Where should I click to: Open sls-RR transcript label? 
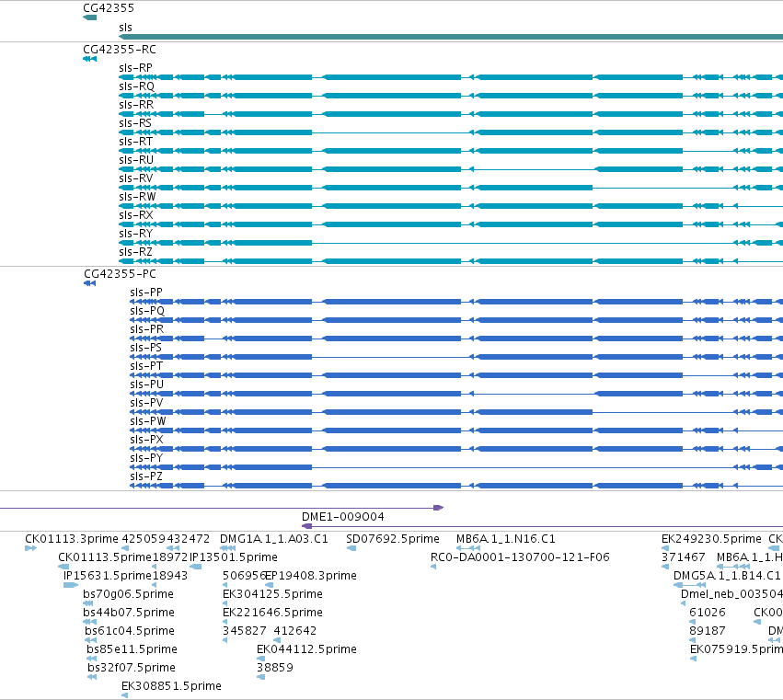[136, 105]
